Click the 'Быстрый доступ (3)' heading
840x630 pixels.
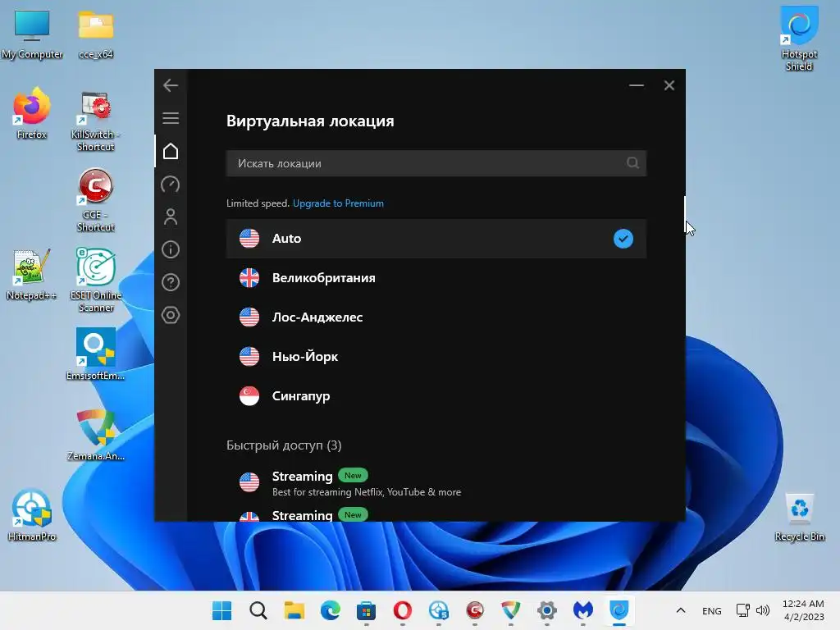[x=284, y=445]
